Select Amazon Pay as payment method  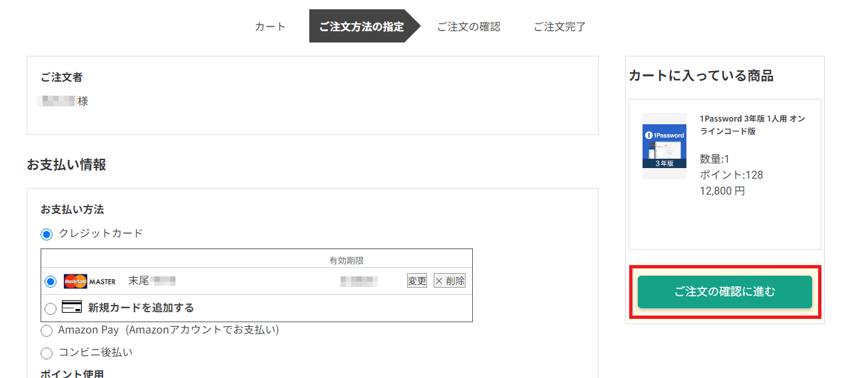47,330
